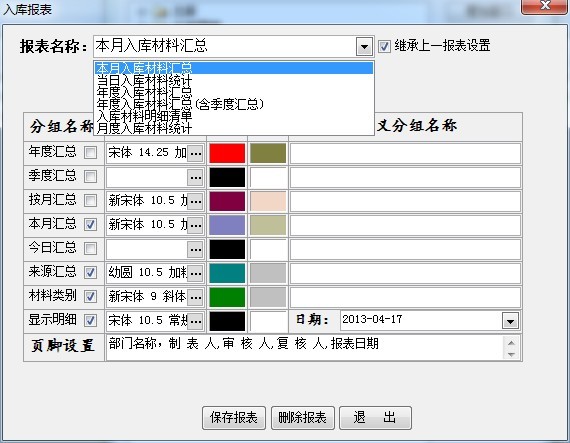Change the gray background swatch for 来源汇总
This screenshot has height=443, width=570.
268,273
